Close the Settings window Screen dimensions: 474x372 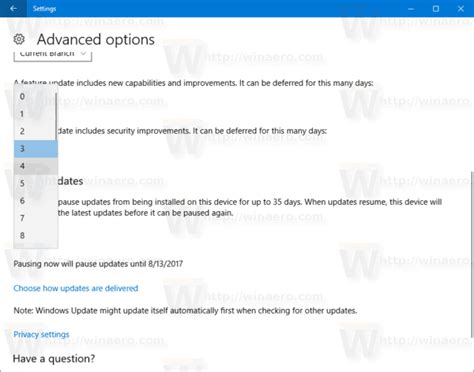tap(461, 9)
